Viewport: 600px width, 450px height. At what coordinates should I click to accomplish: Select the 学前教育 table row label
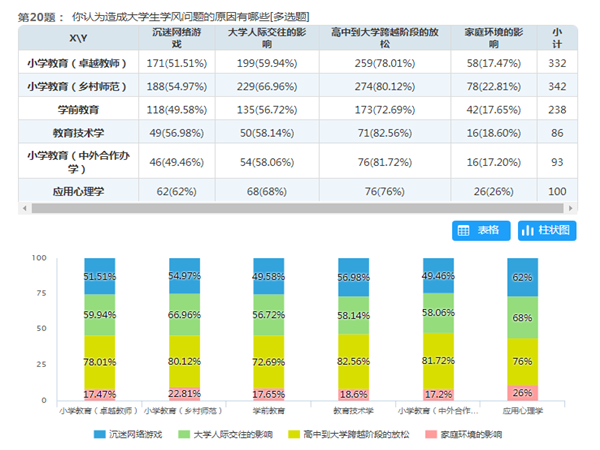77,108
